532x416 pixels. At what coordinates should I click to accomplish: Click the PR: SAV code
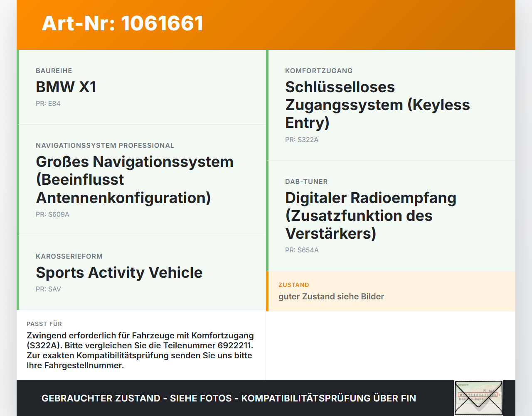(48, 289)
